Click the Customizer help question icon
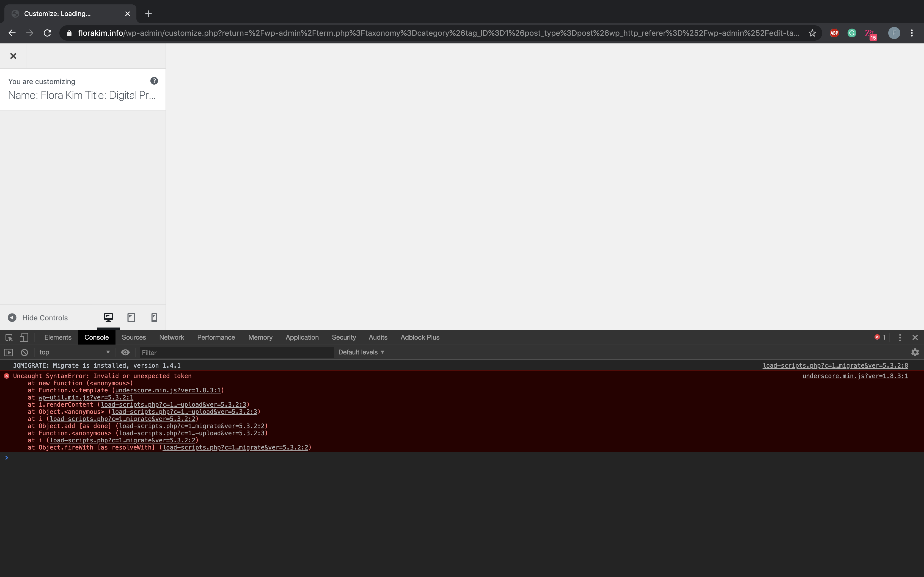924x577 pixels. pyautogui.click(x=154, y=81)
